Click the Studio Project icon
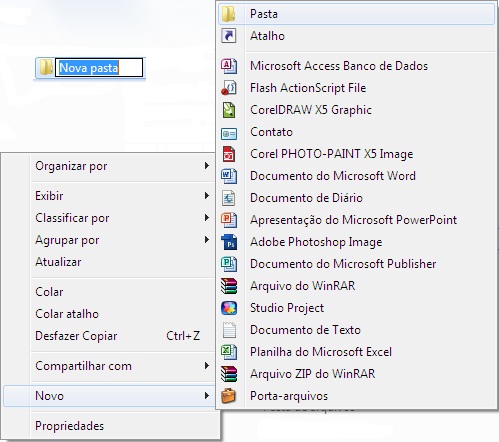 point(229,308)
